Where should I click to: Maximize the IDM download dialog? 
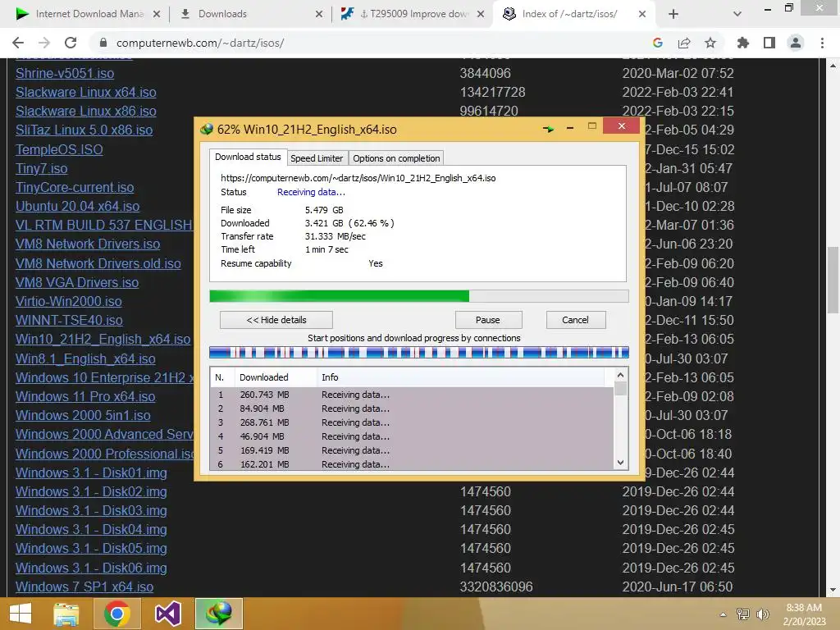pyautogui.click(x=592, y=126)
